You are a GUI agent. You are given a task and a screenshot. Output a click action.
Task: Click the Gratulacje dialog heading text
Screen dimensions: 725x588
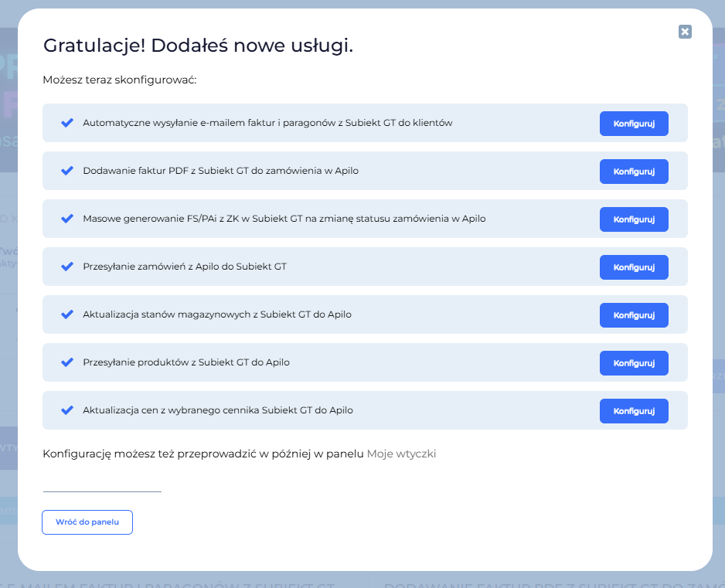[x=198, y=46]
